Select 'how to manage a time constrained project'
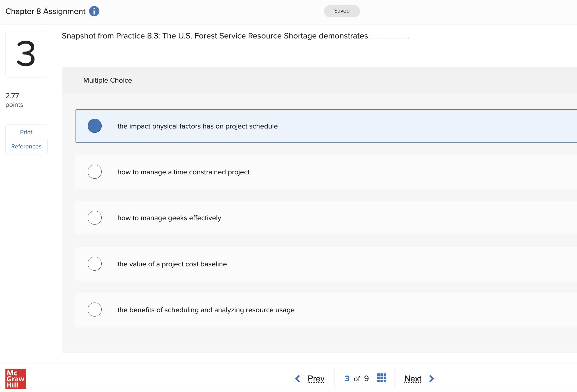The height and width of the screenshot is (392, 577). (95, 172)
